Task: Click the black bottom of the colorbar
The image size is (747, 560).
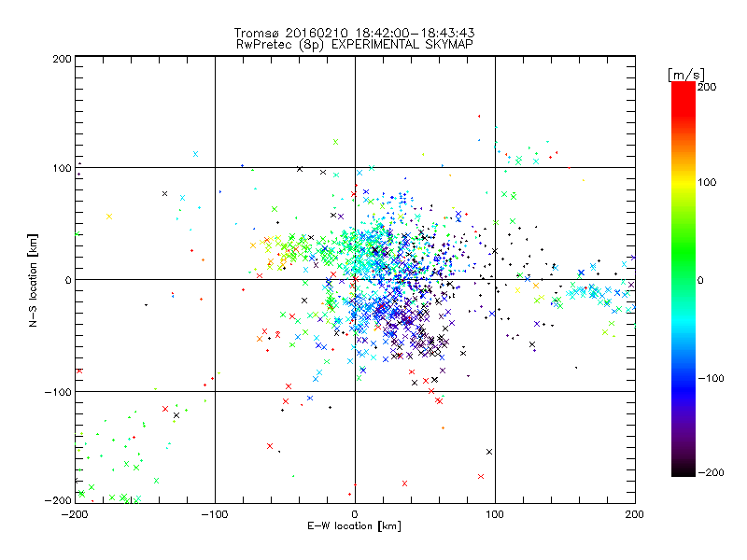Action: pyautogui.click(x=684, y=470)
